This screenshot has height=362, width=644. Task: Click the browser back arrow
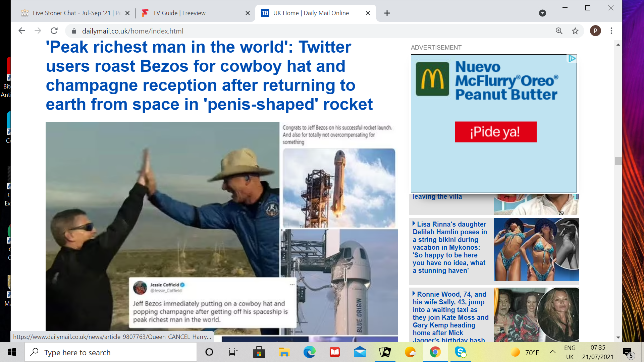point(22,31)
